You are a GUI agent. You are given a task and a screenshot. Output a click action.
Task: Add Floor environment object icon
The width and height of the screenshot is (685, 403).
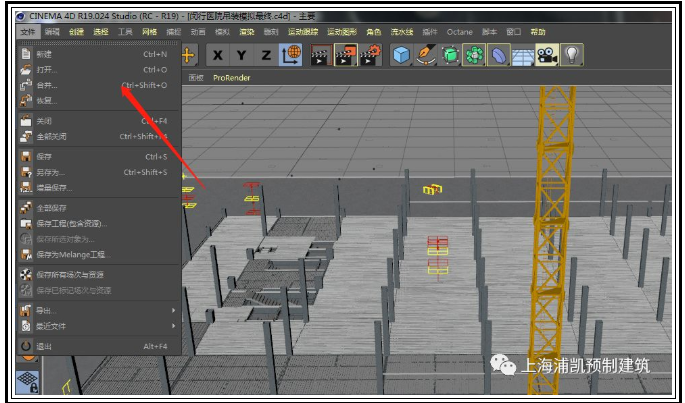pyautogui.click(x=522, y=56)
